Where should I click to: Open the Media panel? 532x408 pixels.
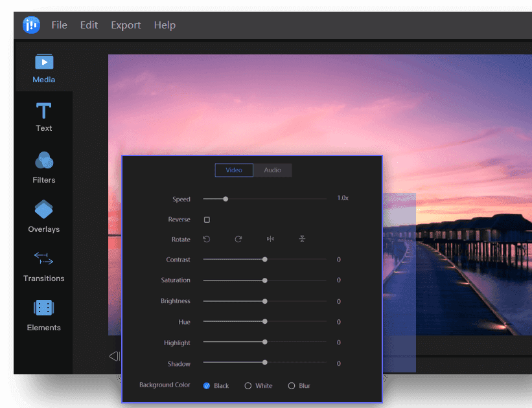pos(43,68)
